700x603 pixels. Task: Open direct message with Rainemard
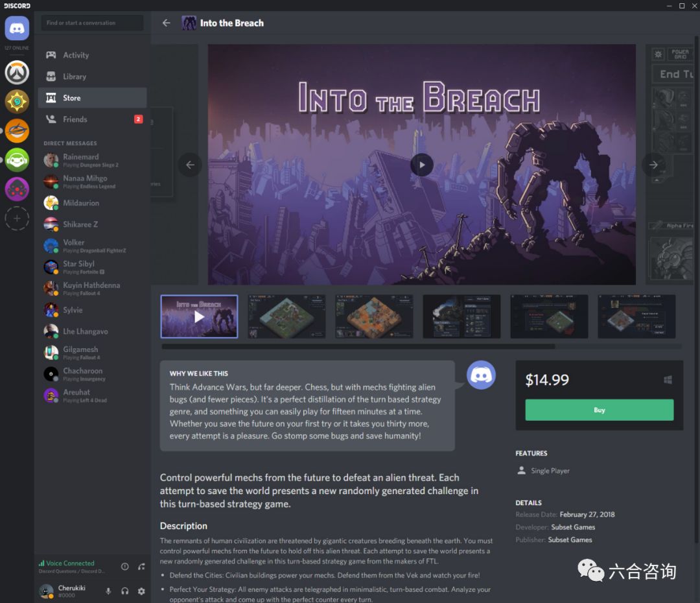[x=93, y=160]
